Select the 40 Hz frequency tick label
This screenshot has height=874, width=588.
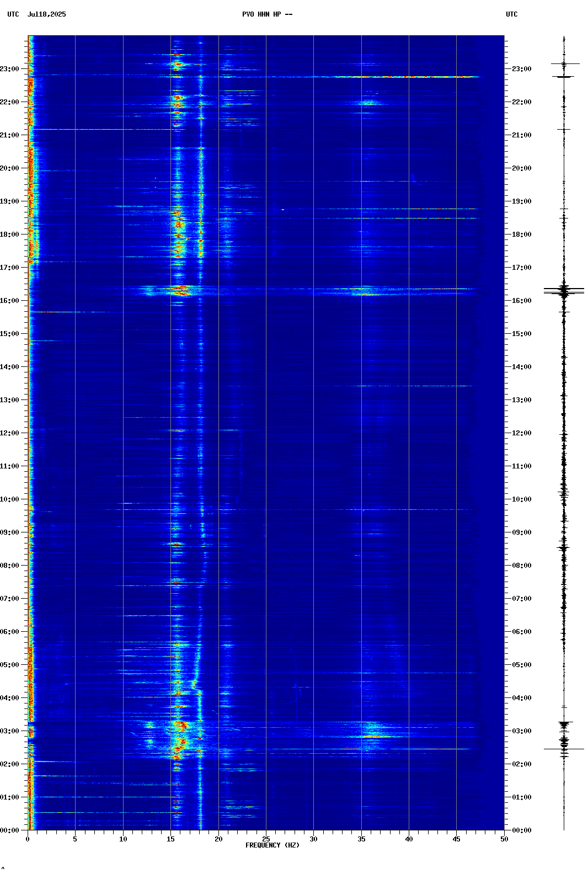tap(409, 839)
